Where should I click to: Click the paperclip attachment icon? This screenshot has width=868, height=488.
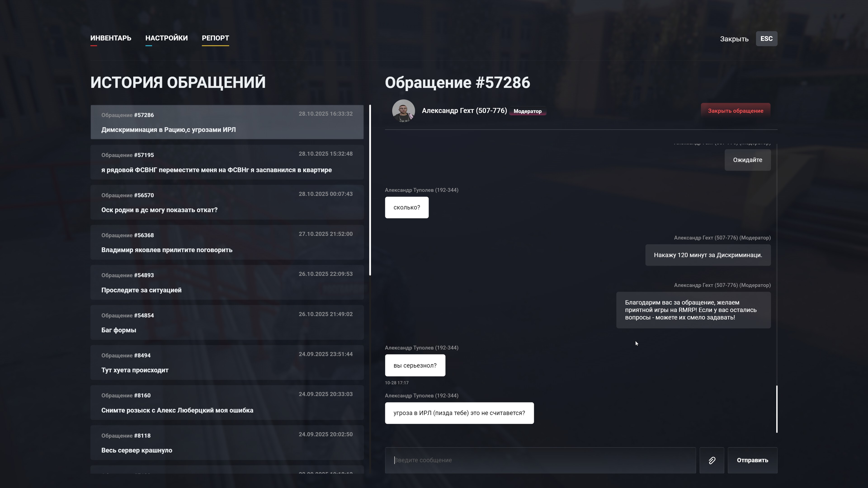[712, 460]
